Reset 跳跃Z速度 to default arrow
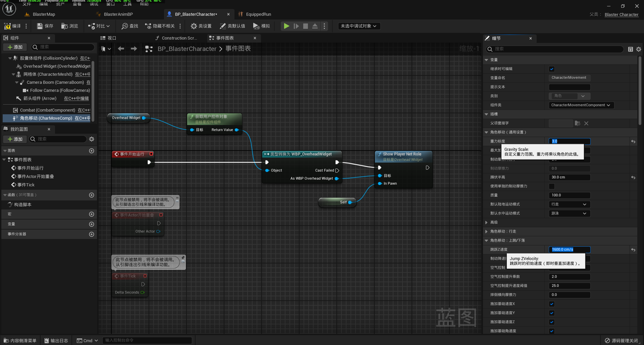Screen dimensions: 644x345 [x=633, y=249]
